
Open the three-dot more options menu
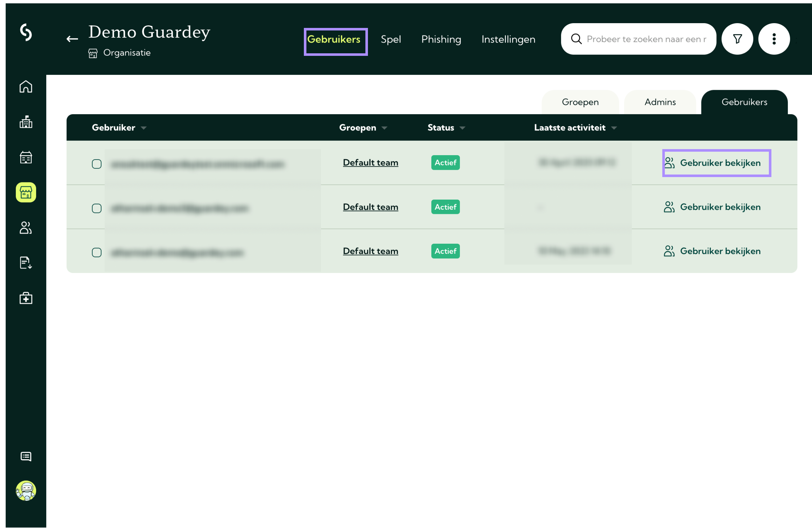pos(774,39)
